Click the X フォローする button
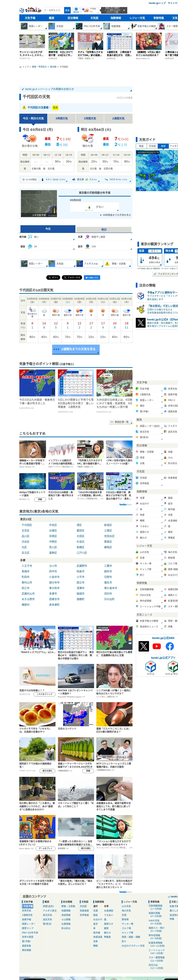178x980 pixels. [72, 277]
